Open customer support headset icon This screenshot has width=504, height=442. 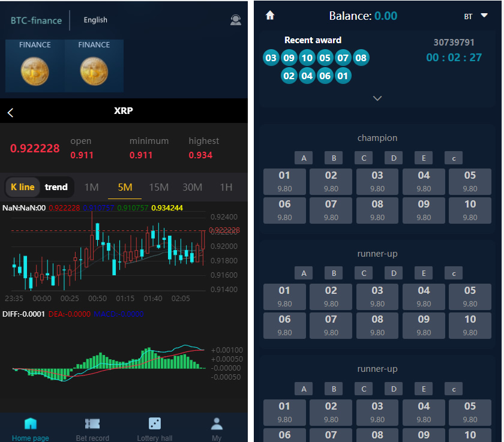coord(236,20)
